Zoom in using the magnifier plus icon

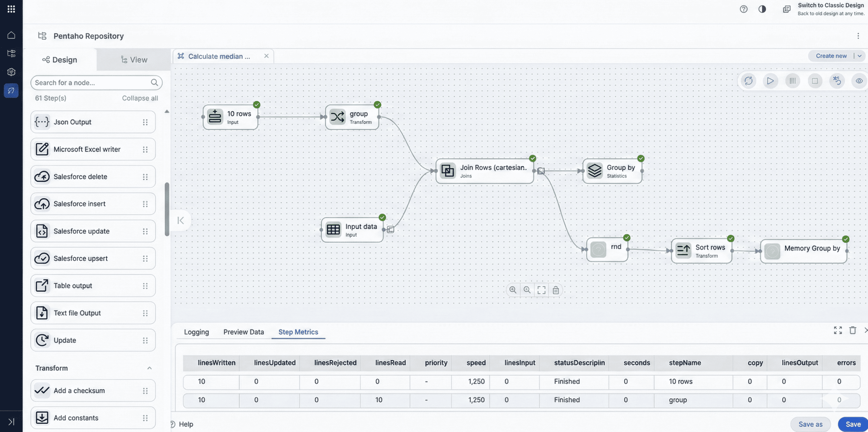[513, 290]
